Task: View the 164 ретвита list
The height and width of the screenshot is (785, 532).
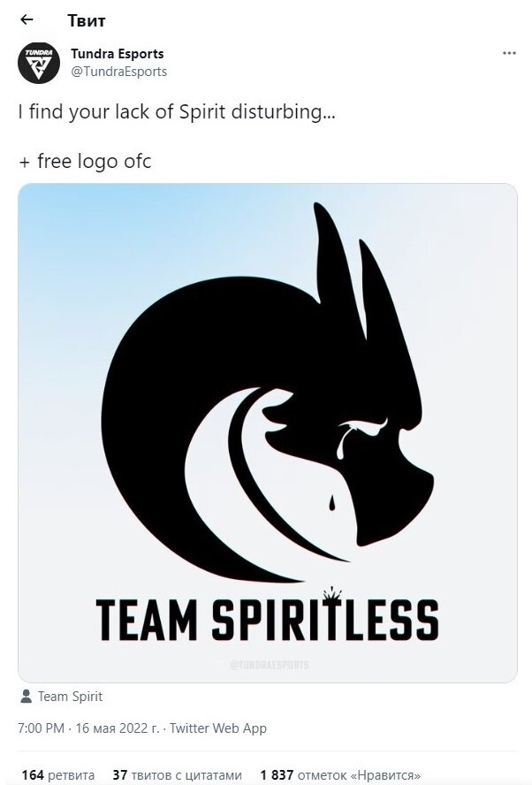Action: (x=58, y=775)
